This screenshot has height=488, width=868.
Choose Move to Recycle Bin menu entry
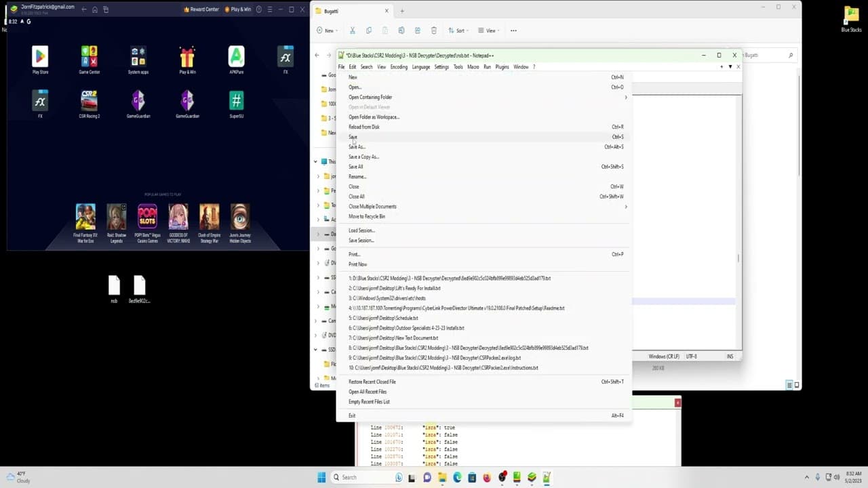(x=484, y=216)
